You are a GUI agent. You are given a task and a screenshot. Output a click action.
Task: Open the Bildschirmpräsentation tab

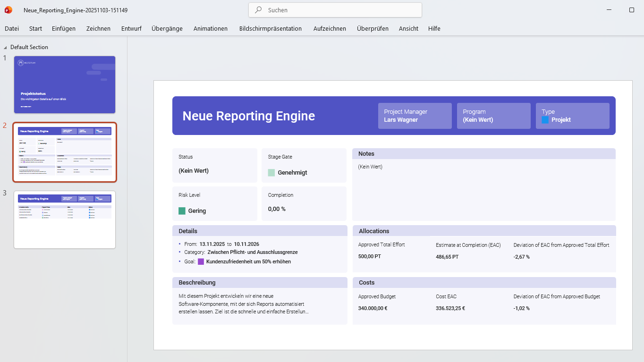pos(271,28)
